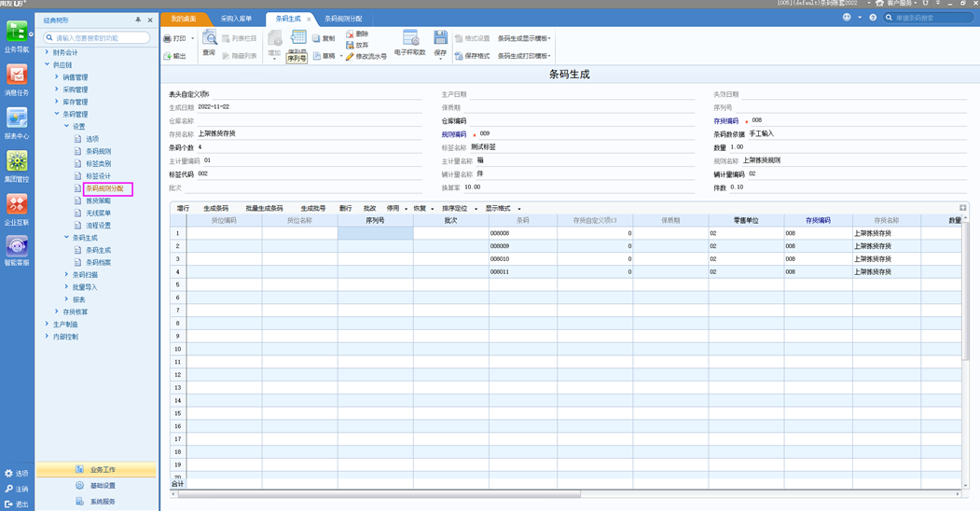Click the 删除 delete icon

click(350, 34)
